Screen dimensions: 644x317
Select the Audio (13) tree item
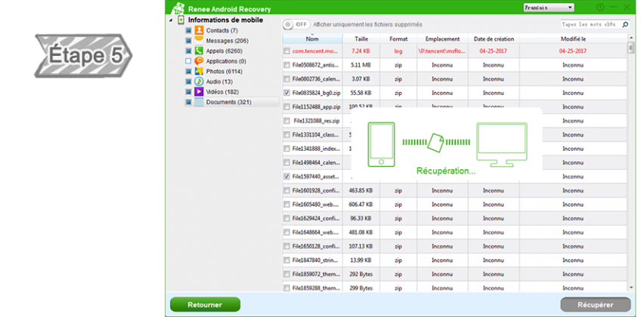click(219, 82)
